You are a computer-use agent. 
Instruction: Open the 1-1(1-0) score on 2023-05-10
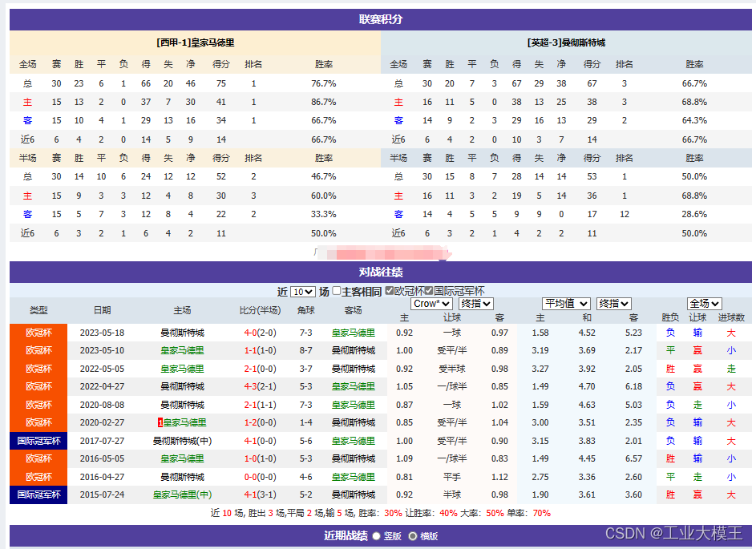[261, 350]
